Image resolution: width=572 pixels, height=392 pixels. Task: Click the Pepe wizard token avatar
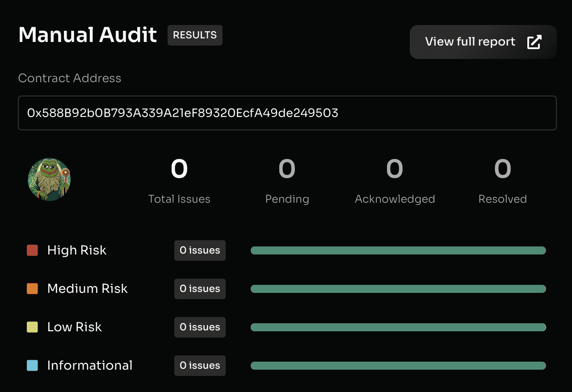click(x=49, y=179)
